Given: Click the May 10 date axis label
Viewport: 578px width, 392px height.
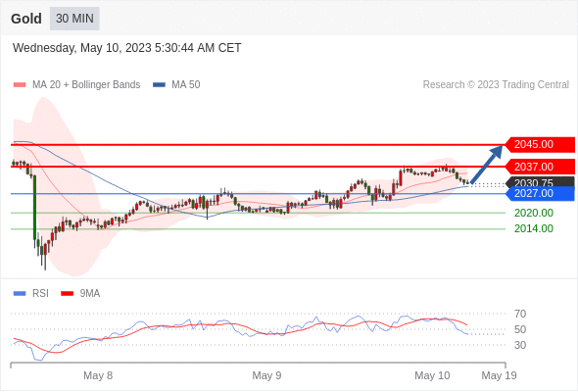Looking at the screenshot, I should click(x=432, y=375).
